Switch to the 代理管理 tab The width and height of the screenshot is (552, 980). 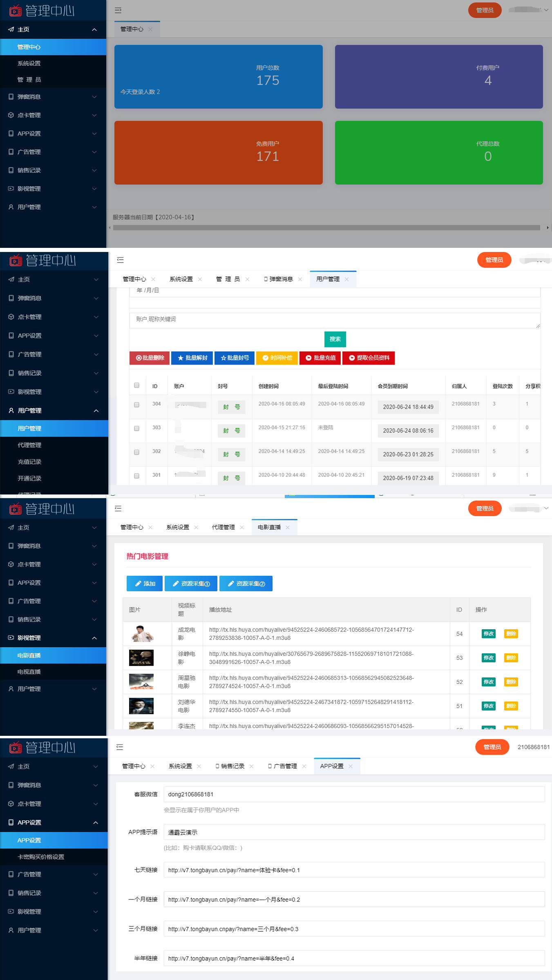223,527
